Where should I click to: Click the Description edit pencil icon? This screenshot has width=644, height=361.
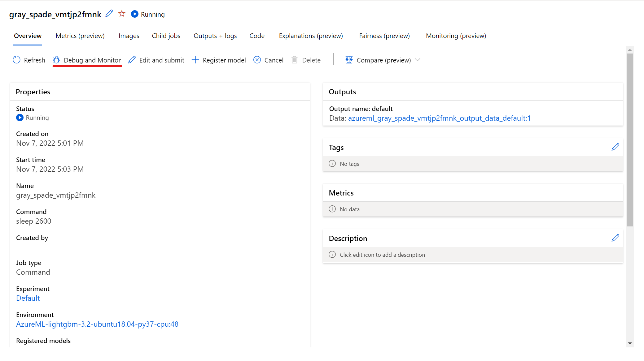pyautogui.click(x=615, y=238)
